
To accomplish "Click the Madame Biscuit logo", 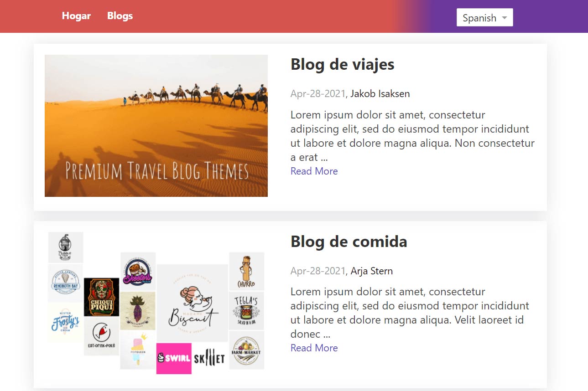I will [x=192, y=303].
